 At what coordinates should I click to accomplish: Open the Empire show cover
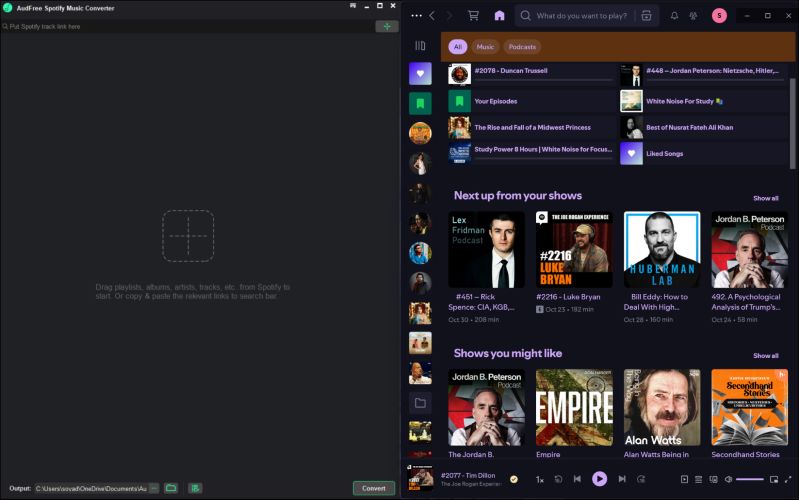pyautogui.click(x=574, y=407)
